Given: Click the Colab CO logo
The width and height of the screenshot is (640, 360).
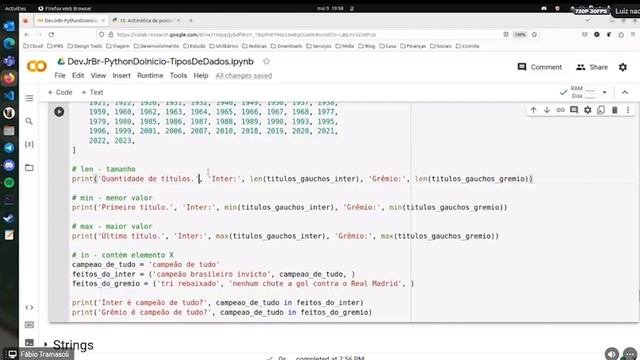Looking at the screenshot, I should [x=37, y=66].
